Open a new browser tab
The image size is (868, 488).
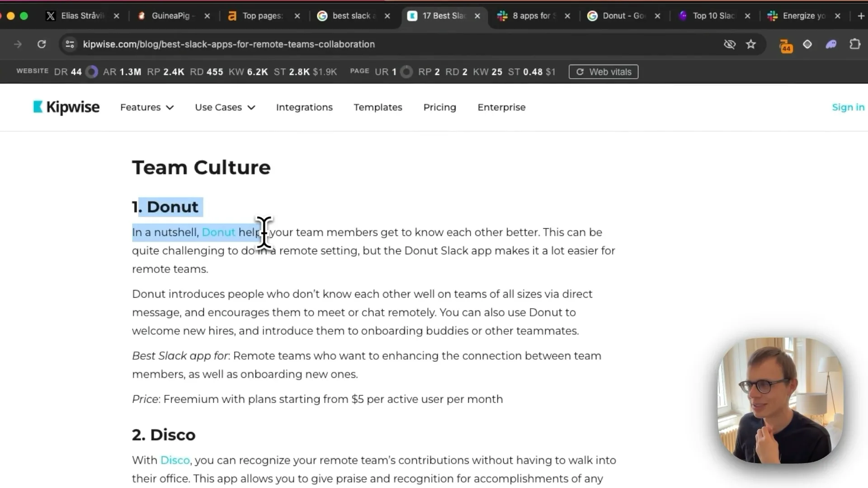point(861,16)
